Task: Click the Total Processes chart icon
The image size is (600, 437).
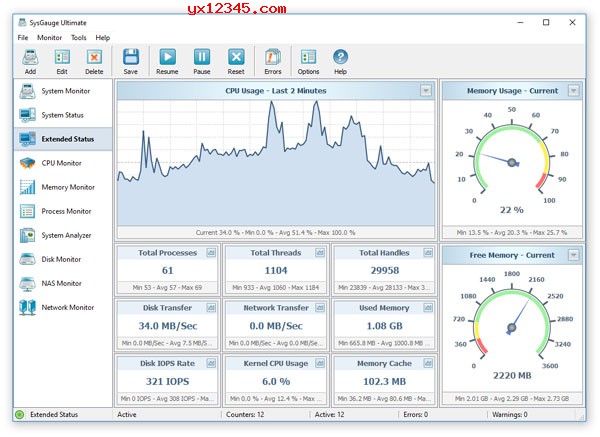Action: click(211, 253)
